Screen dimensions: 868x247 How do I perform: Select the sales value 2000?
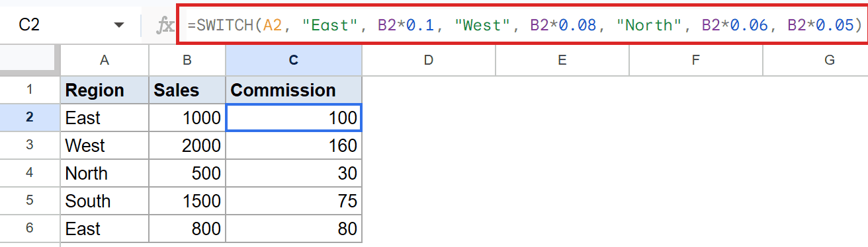pyautogui.click(x=187, y=145)
